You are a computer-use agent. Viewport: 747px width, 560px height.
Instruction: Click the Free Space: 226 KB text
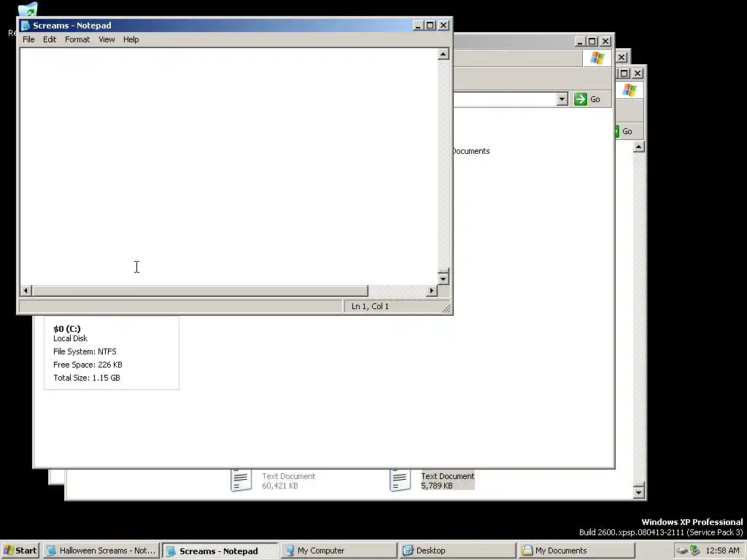click(88, 365)
